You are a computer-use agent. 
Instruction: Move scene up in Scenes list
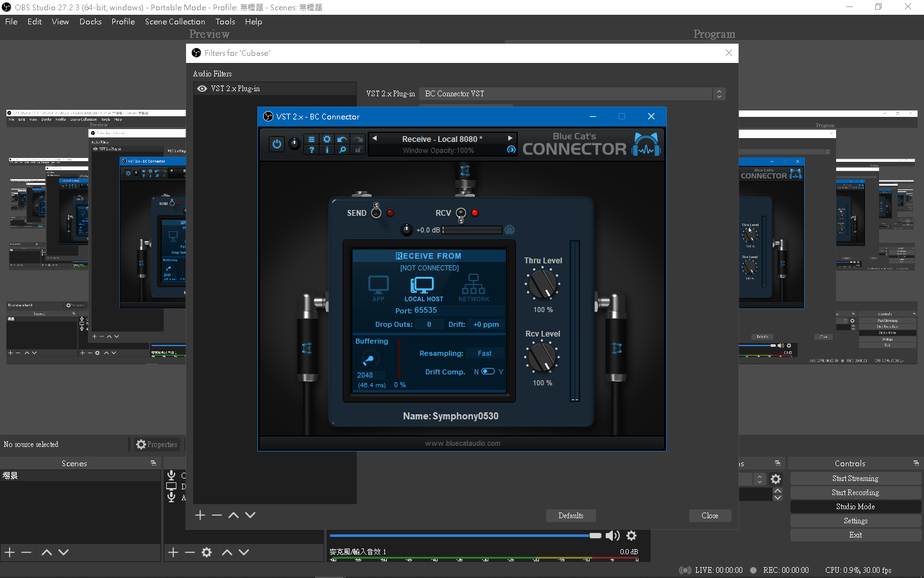click(47, 552)
